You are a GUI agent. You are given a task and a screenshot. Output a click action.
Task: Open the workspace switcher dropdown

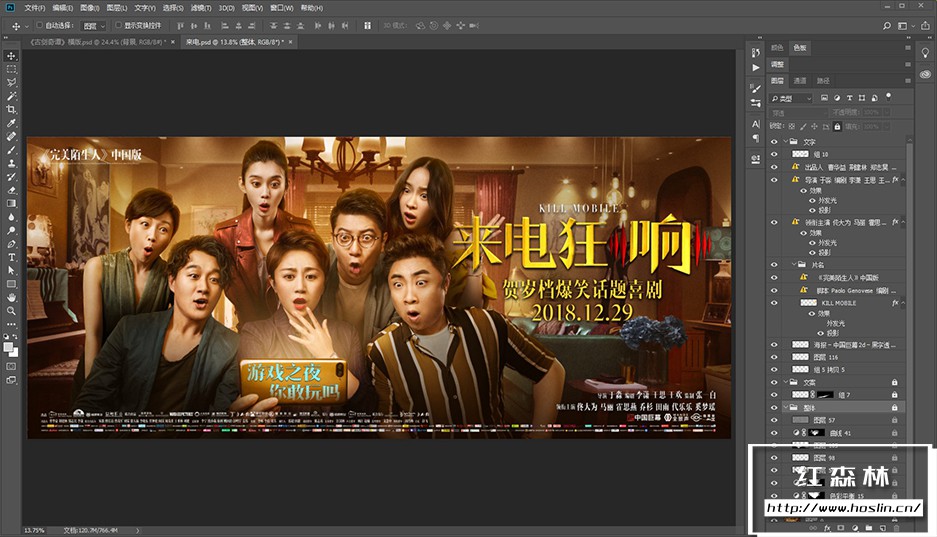pos(905,26)
